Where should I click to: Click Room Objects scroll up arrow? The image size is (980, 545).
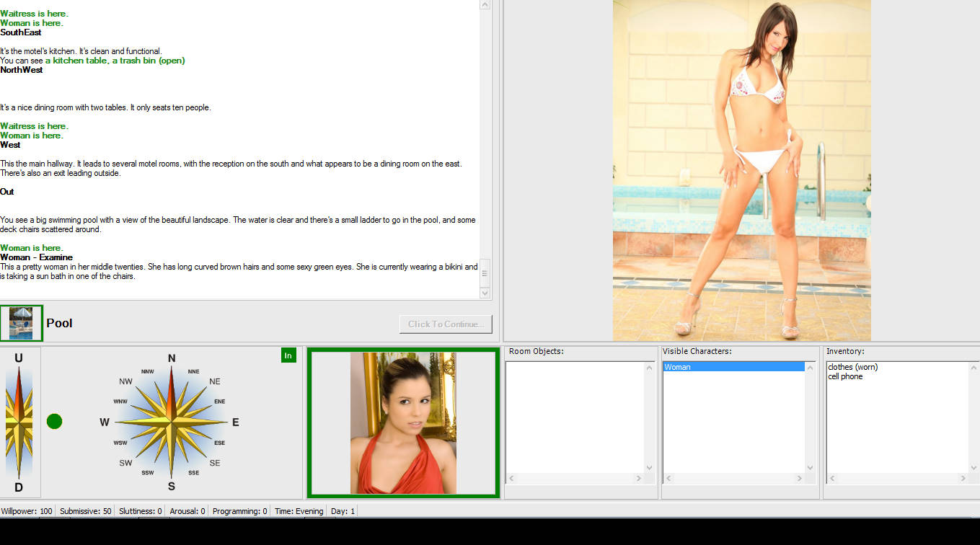[648, 368]
